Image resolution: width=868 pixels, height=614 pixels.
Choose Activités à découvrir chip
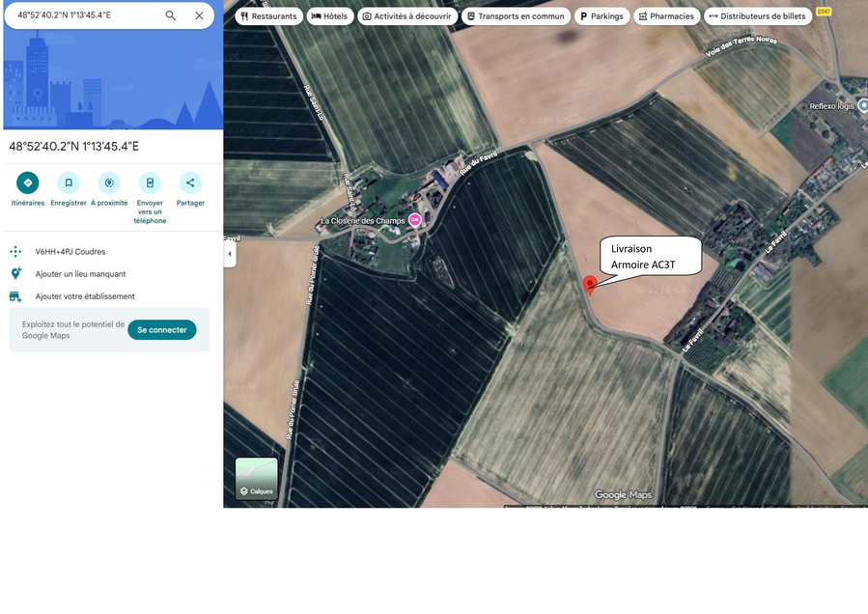tap(406, 16)
